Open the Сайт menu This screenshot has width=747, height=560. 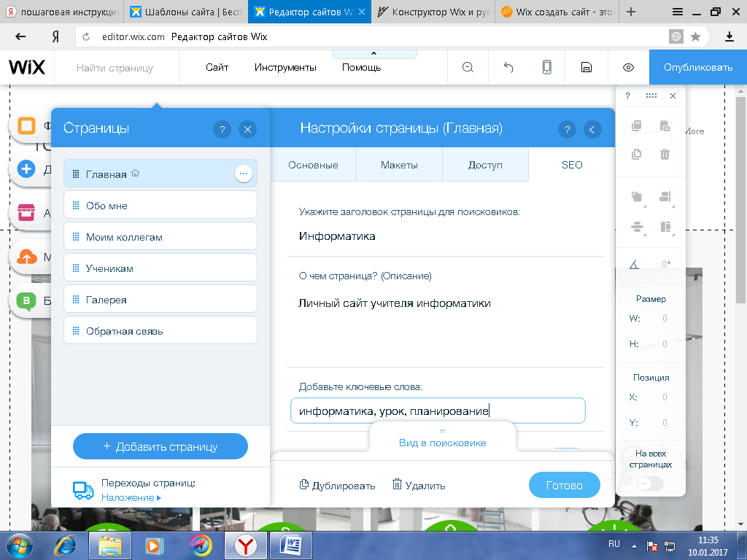tap(217, 68)
